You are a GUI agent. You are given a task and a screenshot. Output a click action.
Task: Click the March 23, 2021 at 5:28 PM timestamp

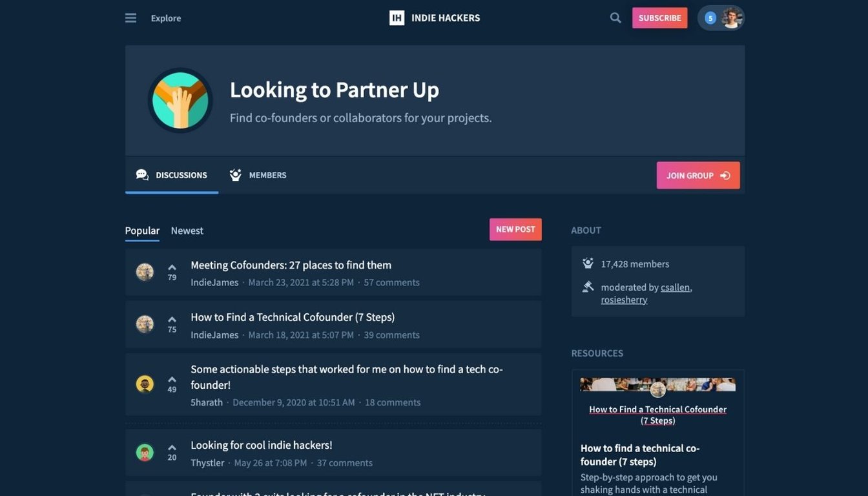coord(301,282)
